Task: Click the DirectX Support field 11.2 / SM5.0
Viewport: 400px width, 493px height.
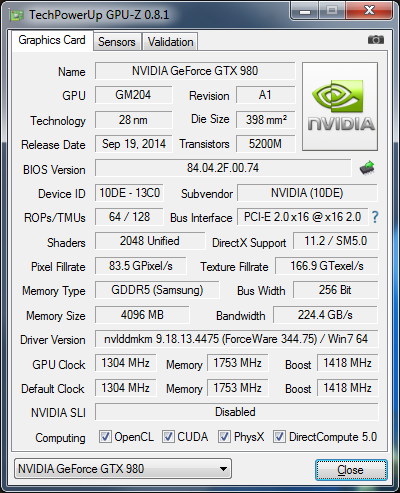Action: (335, 241)
